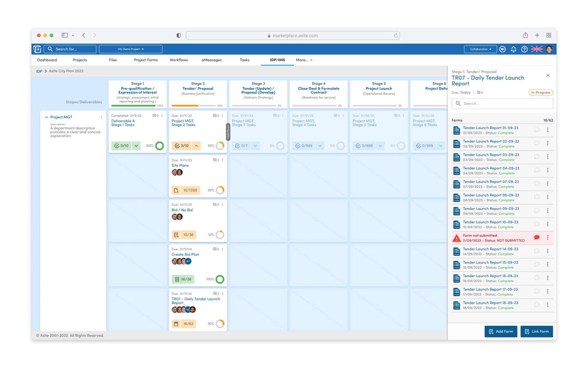Open the aMessages tab
Image resolution: width=588 pixels, height=368 pixels.
click(212, 60)
